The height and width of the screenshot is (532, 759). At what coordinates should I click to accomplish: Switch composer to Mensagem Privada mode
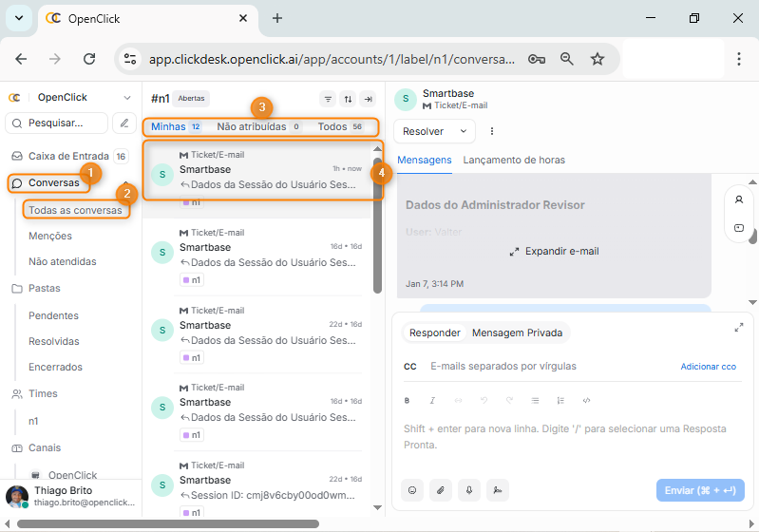click(x=517, y=332)
